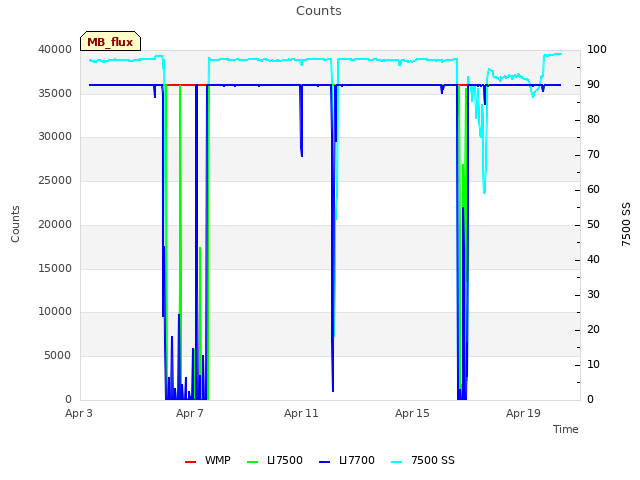Click the 40000 left axis tick
The image size is (640, 480).
55,49
